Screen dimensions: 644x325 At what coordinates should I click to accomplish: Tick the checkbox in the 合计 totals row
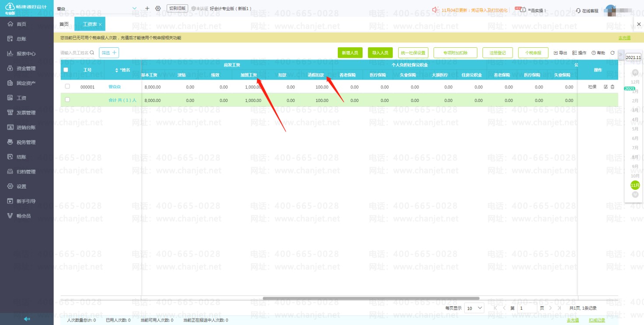pos(67,100)
